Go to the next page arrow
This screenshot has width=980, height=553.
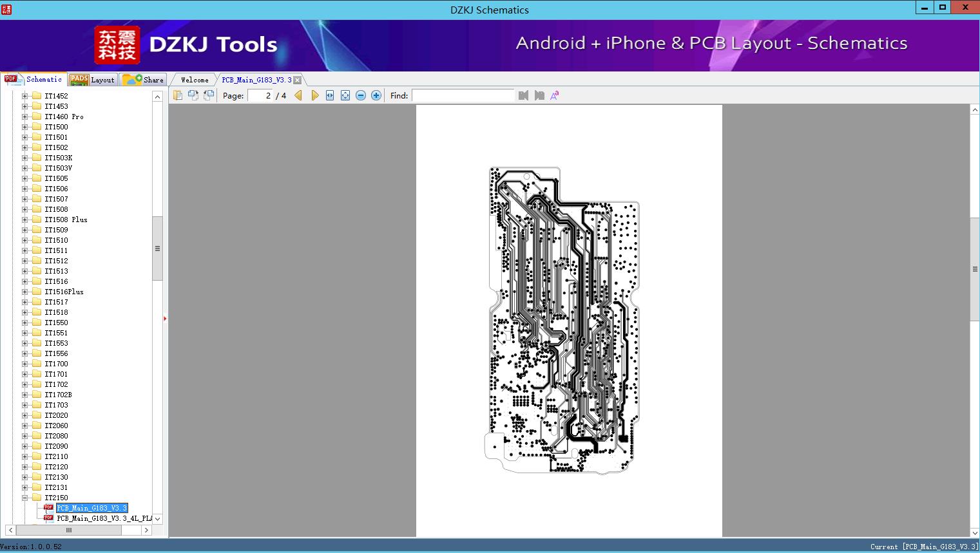[x=314, y=95]
